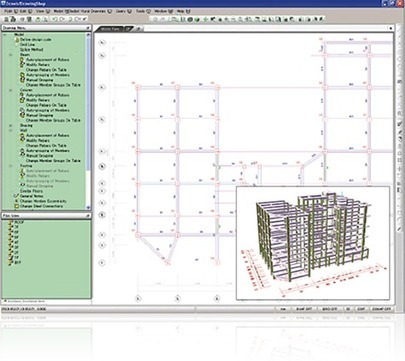Select Change Rebars On Table under Beam
The height and width of the screenshot is (361, 405).
click(46, 70)
